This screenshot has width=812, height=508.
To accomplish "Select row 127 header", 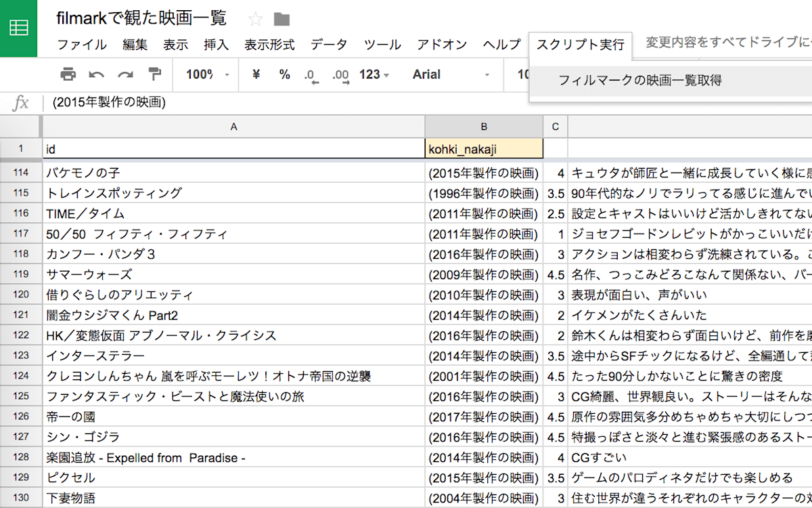I will 20,437.
